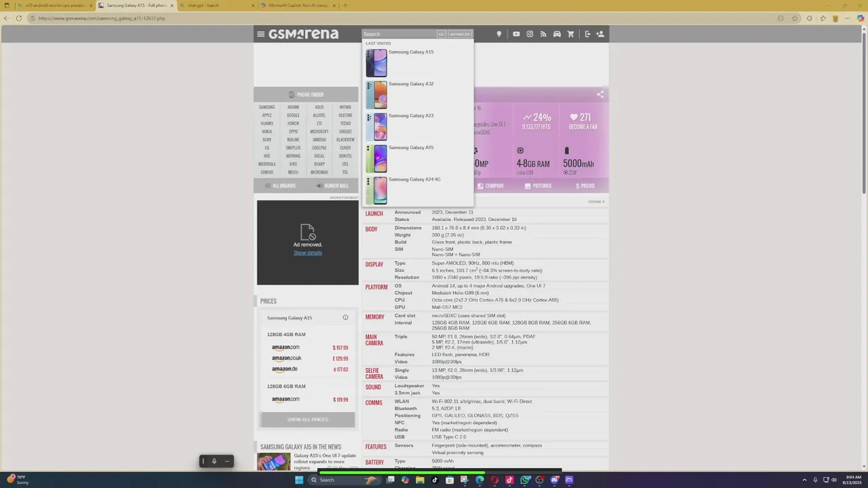868x488 pixels.
Task: Click the sign up user icon
Action: pyautogui.click(x=600, y=34)
